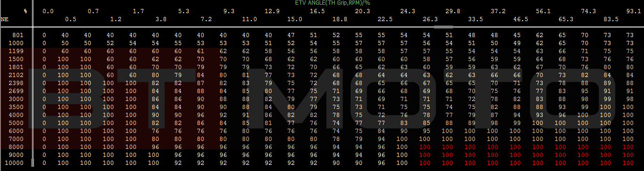Click value 78 in the 7000 RPM row
The height and width of the screenshot is (171, 644).
pos(336,139)
